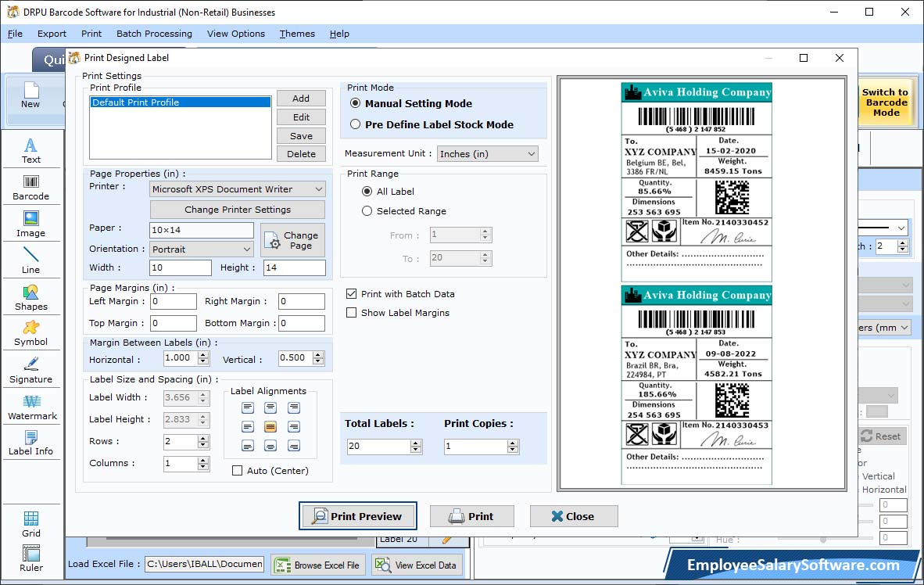Open the File menu

click(16, 34)
